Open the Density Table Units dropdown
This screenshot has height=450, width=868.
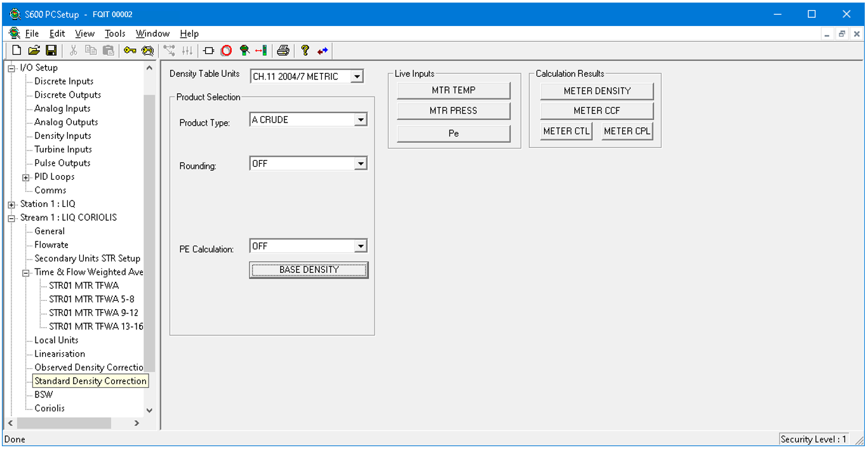(x=357, y=77)
